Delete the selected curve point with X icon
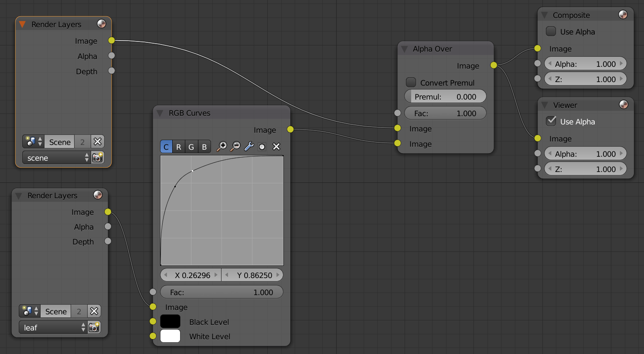644x354 pixels. tap(276, 147)
